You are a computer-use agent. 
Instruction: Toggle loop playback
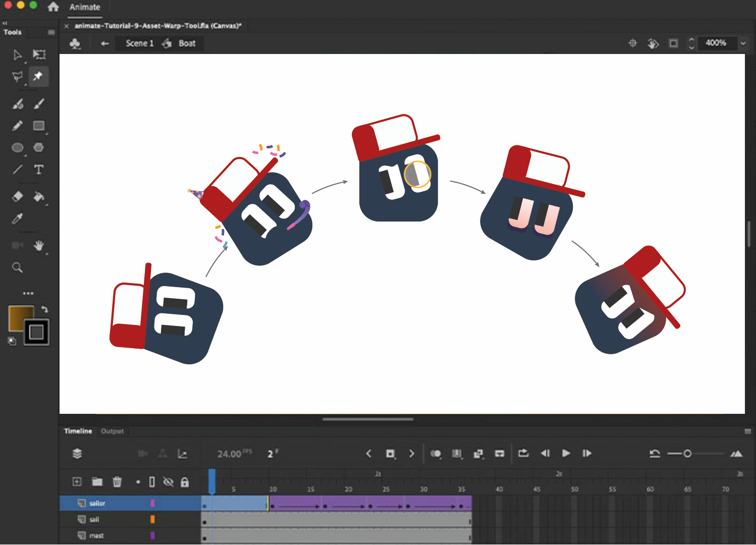tap(523, 453)
